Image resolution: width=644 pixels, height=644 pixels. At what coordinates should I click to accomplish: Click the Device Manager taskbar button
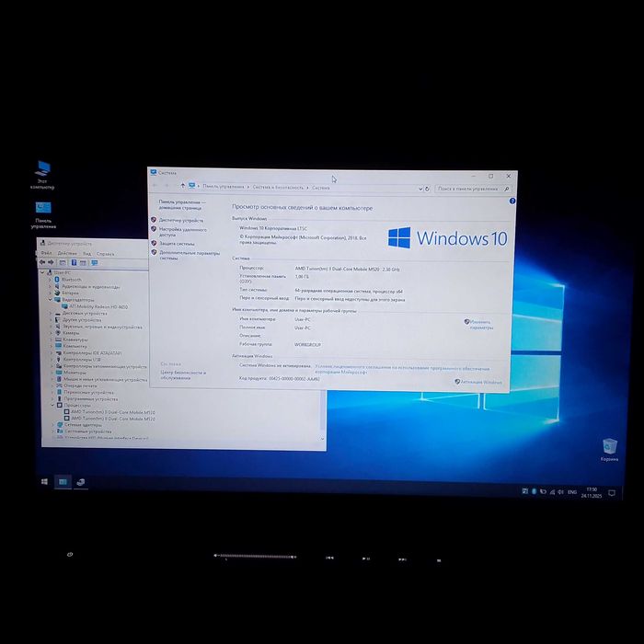pyautogui.click(x=81, y=482)
